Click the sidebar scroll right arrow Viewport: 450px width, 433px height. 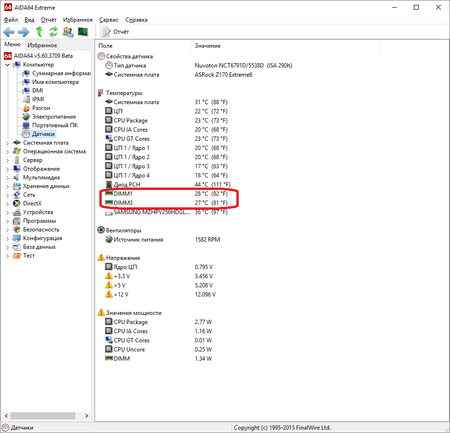(x=87, y=416)
